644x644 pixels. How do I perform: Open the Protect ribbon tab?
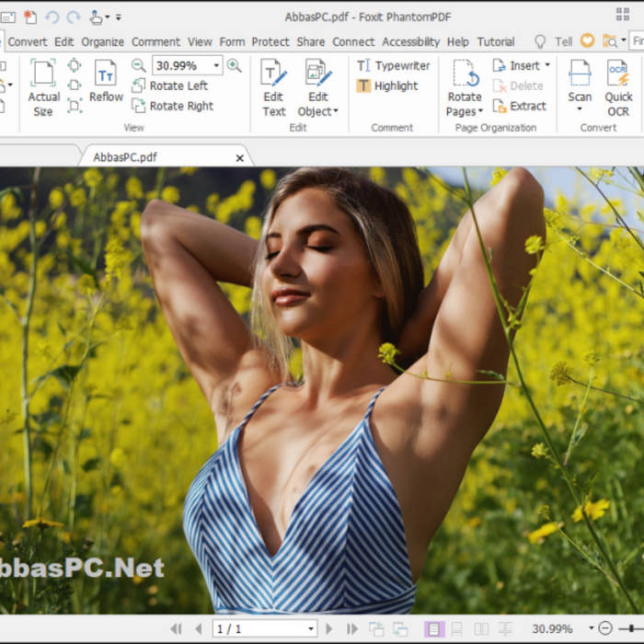(x=270, y=41)
